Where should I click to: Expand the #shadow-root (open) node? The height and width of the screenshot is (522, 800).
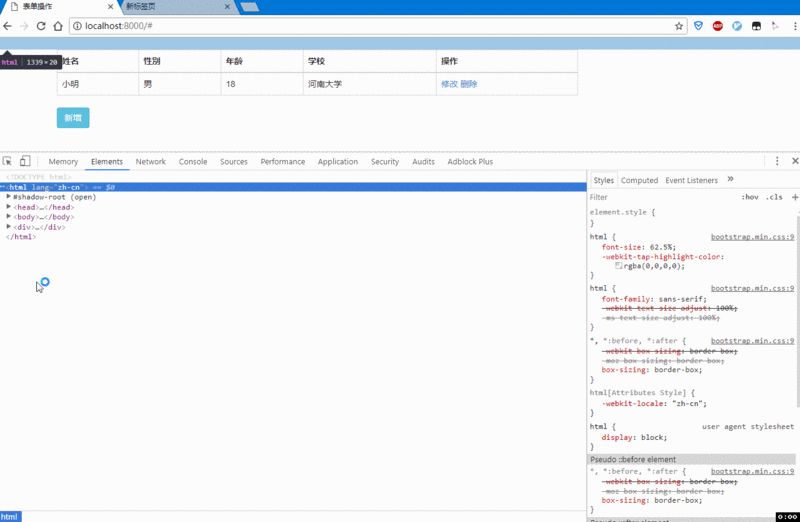pos(9,197)
